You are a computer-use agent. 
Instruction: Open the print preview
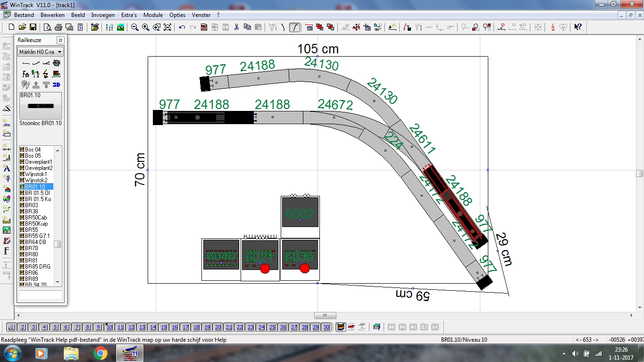(x=47, y=27)
